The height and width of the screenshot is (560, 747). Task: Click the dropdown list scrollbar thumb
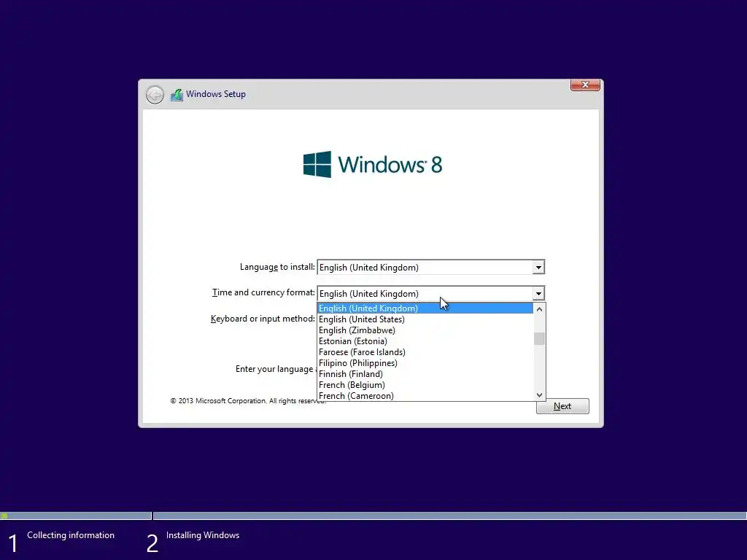(539, 338)
